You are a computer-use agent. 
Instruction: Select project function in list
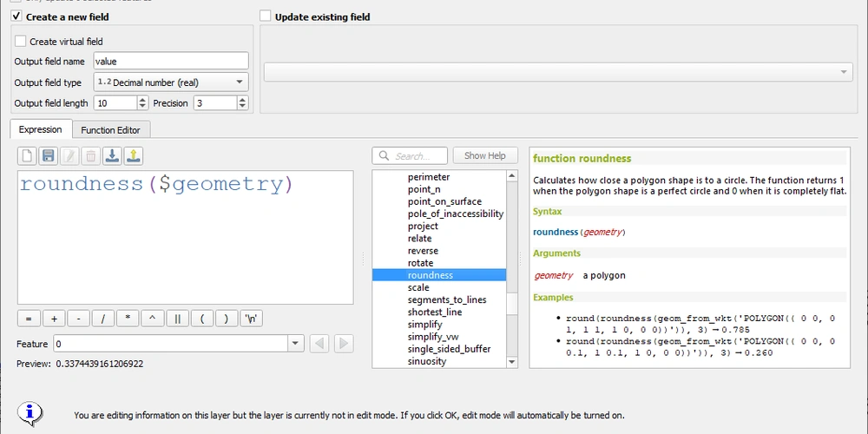coord(423,226)
